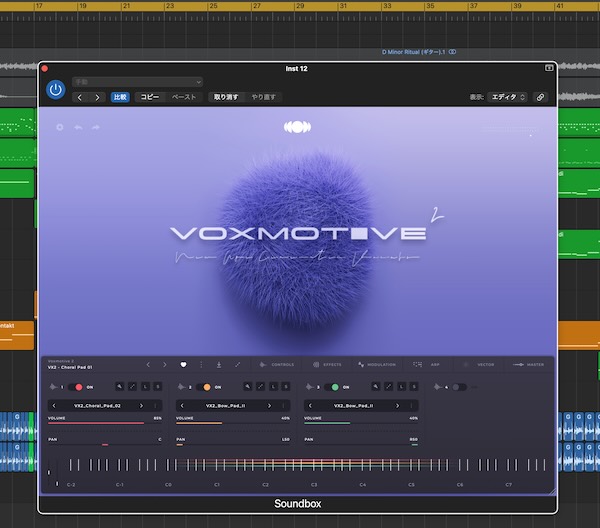The width and height of the screenshot is (600, 528).
Task: Click the link chain icon in header
Action: pos(540,97)
